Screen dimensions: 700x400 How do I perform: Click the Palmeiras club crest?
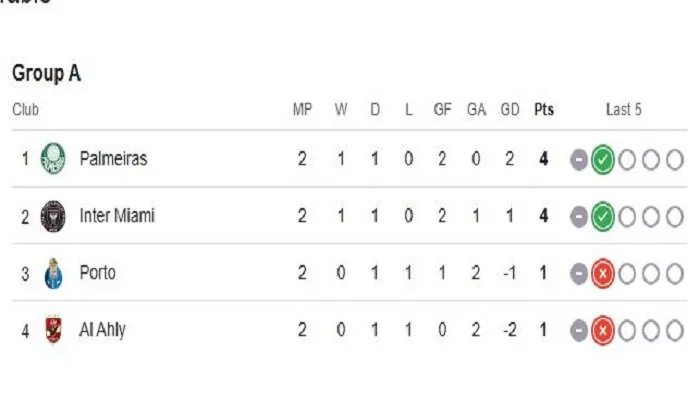[x=53, y=158]
